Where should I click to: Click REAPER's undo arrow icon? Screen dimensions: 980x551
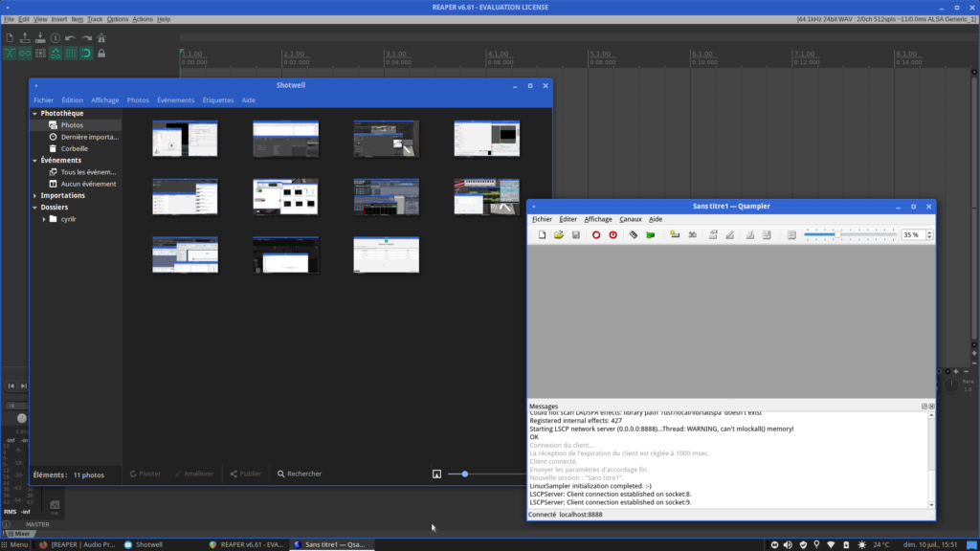point(71,38)
